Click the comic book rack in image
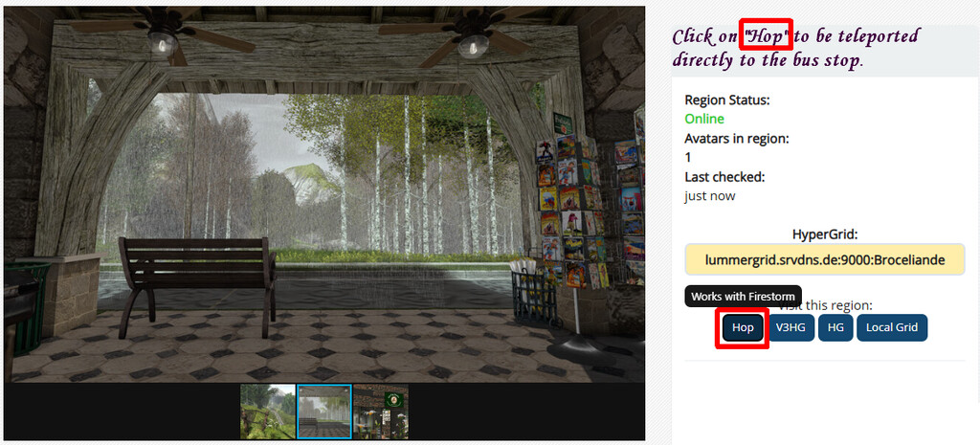The height and width of the screenshot is (445, 980). pos(570,212)
